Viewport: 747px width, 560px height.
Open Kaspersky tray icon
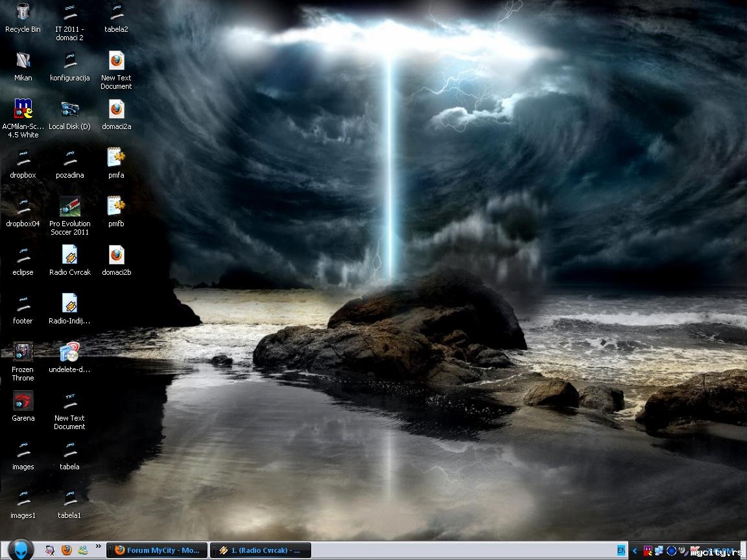pyautogui.click(x=694, y=550)
